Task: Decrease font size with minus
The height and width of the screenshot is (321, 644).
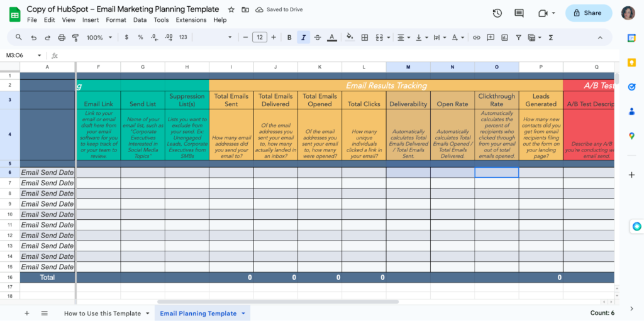Action: click(x=246, y=37)
